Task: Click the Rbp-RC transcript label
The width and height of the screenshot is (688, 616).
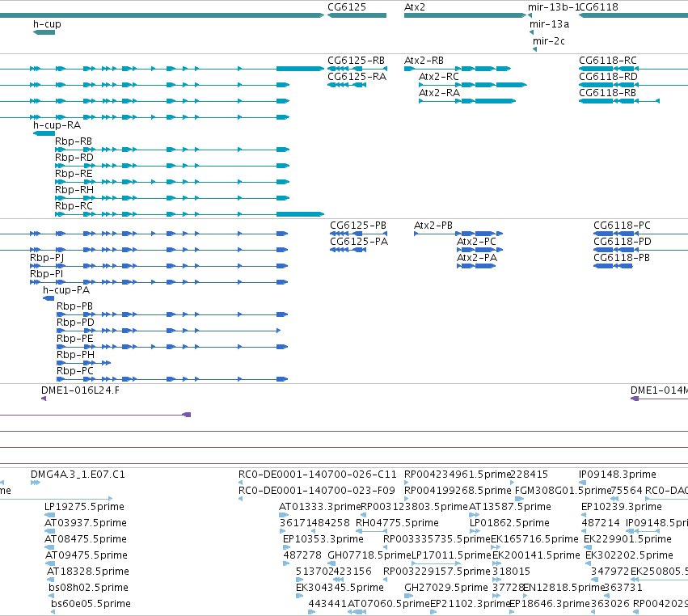Action: (x=74, y=206)
